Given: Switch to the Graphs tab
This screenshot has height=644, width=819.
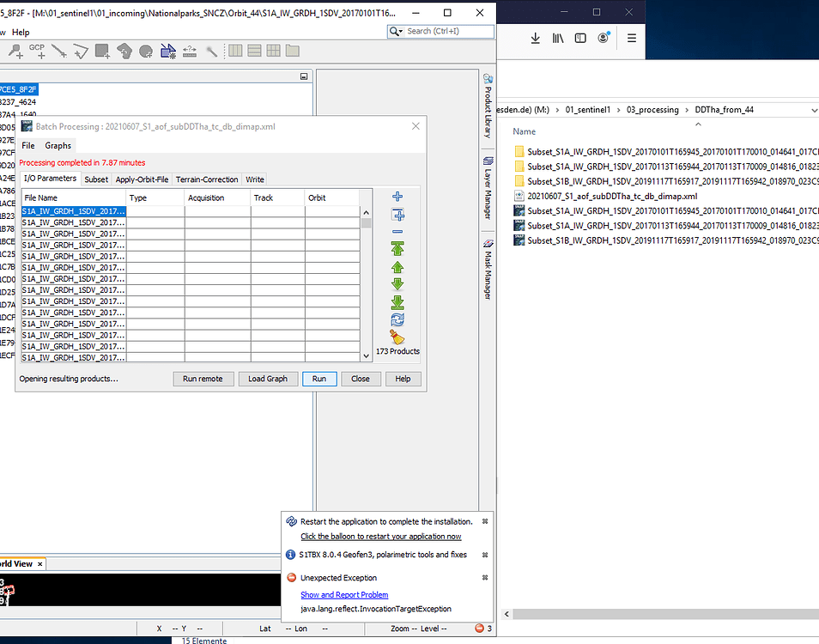Looking at the screenshot, I should pyautogui.click(x=58, y=145).
